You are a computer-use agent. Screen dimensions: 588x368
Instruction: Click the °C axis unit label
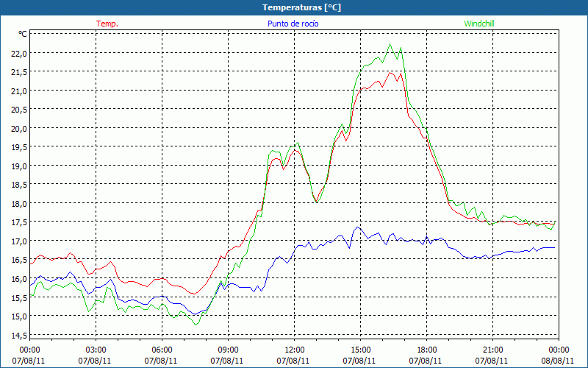point(23,34)
